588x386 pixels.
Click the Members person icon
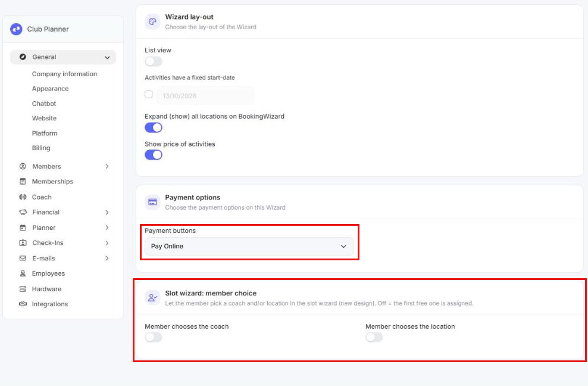(23, 166)
